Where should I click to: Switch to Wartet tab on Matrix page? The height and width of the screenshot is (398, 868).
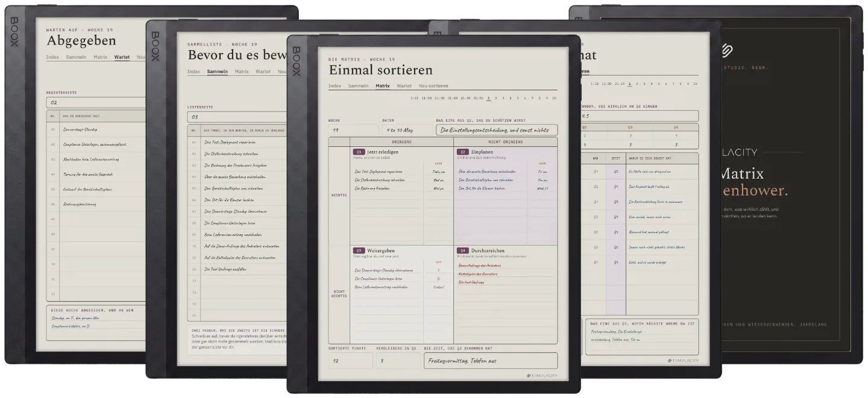404,86
